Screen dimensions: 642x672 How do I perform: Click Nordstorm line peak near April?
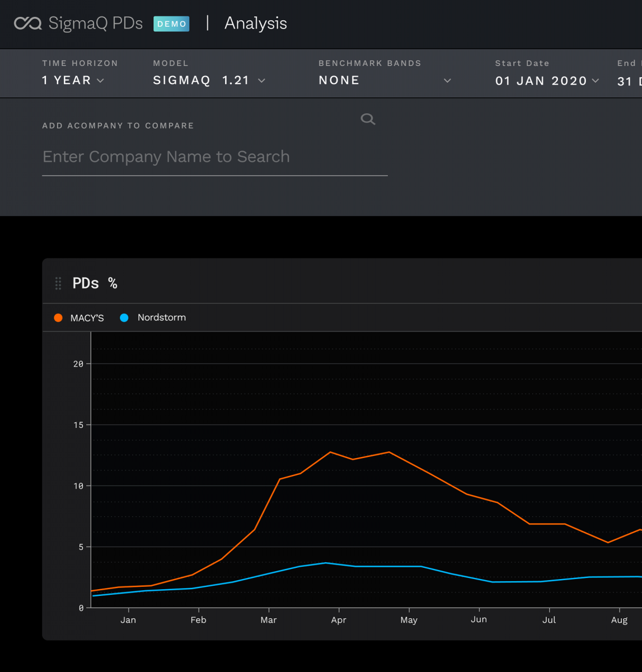pos(326,563)
